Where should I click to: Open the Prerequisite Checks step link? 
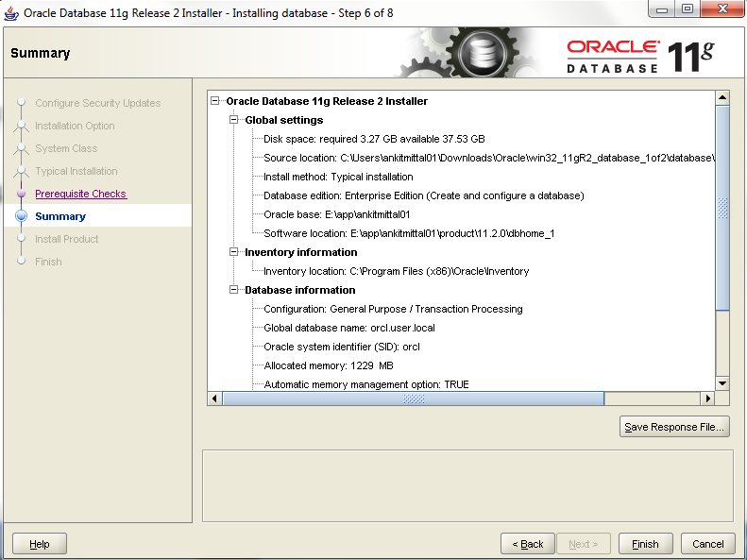click(81, 194)
